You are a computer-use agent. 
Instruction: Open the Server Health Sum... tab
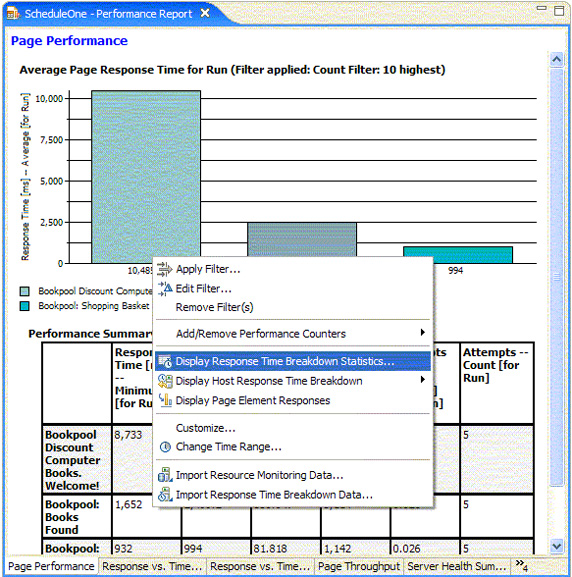pyautogui.click(x=457, y=566)
